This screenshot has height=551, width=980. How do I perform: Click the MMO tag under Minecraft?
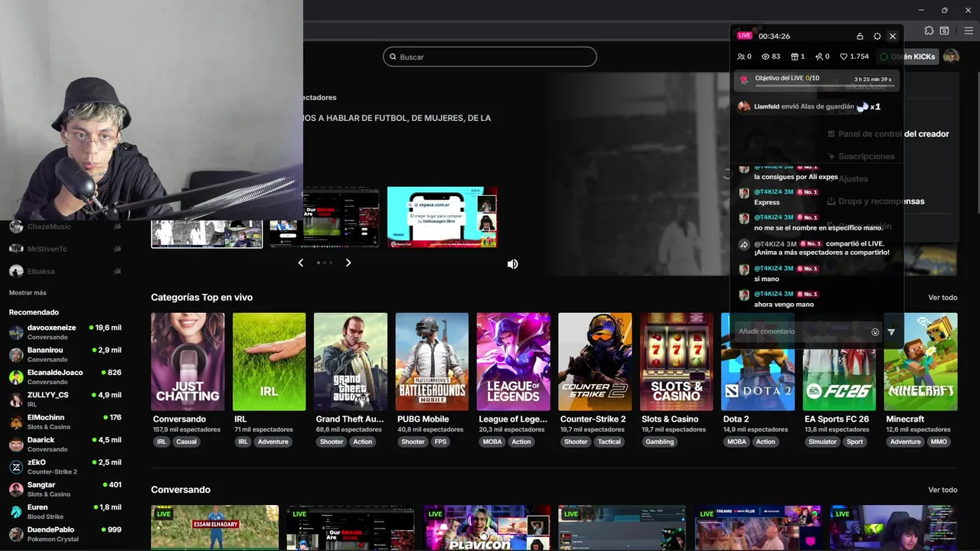(x=939, y=442)
